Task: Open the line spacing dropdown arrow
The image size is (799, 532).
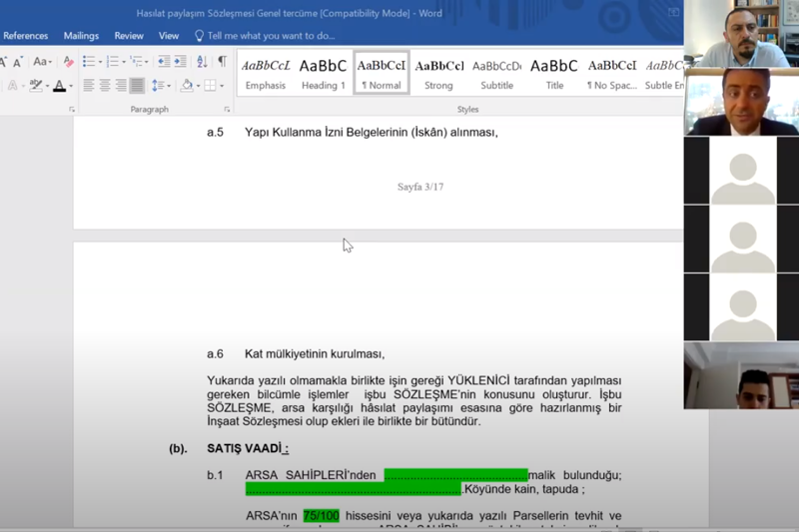Action: [x=169, y=86]
